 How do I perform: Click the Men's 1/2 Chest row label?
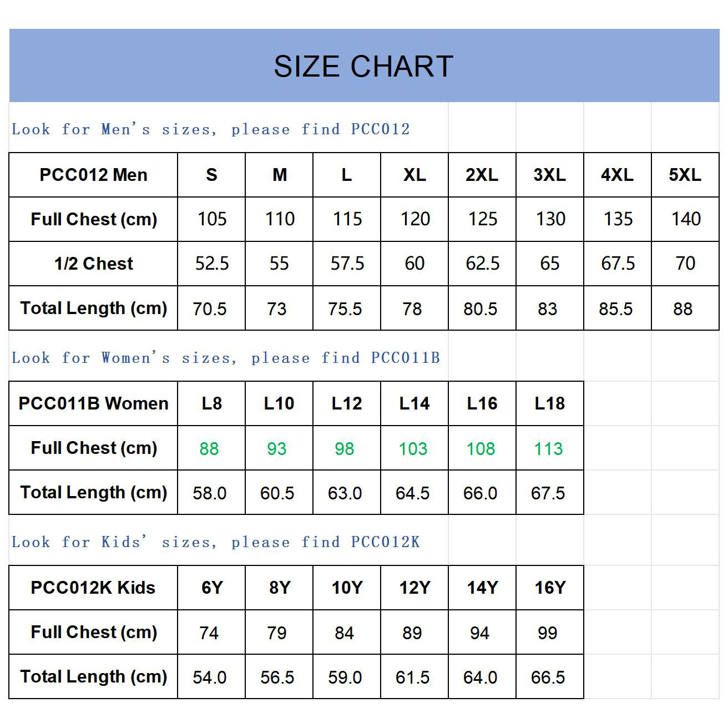93,264
